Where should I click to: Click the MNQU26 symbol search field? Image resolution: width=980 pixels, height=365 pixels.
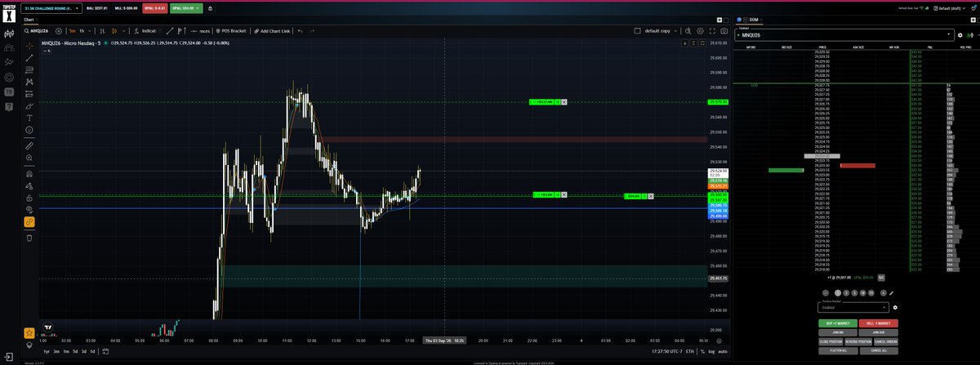(37, 31)
